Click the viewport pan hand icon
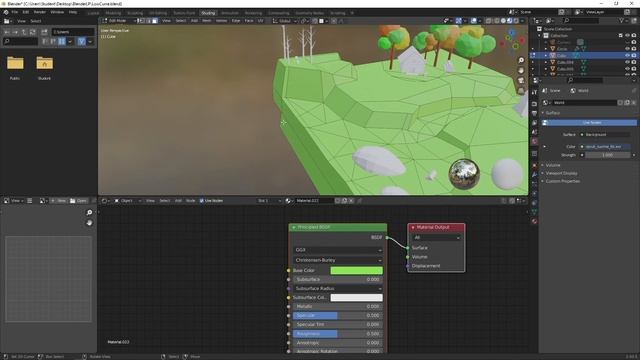 521,70
